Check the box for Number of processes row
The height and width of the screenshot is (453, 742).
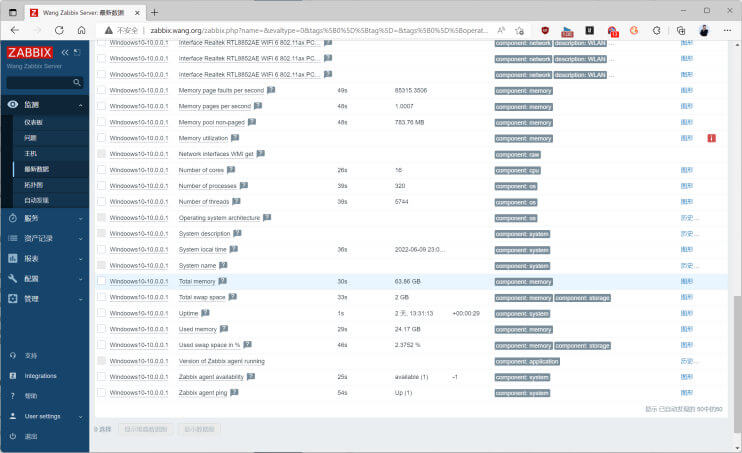(x=101, y=186)
